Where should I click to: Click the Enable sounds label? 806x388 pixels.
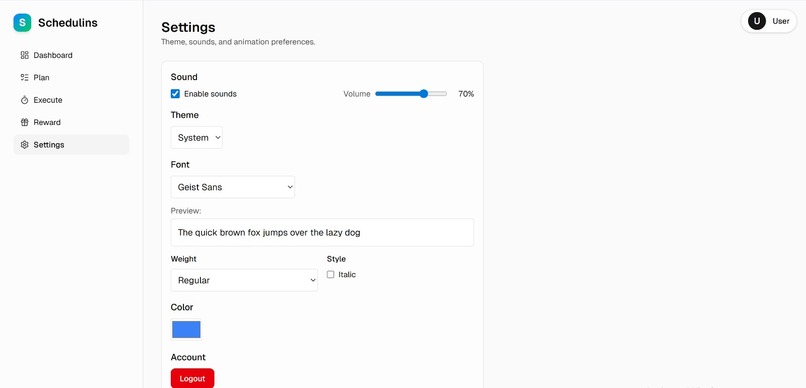(210, 94)
